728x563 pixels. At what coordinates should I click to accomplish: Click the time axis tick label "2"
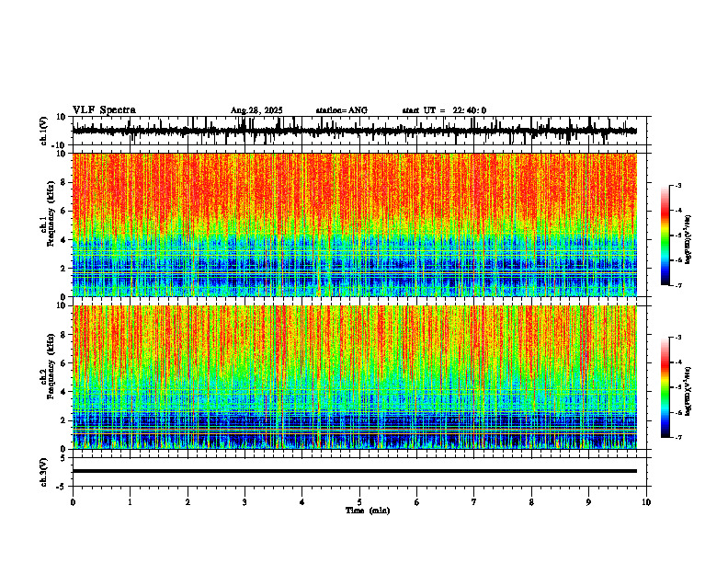pyautogui.click(x=188, y=502)
